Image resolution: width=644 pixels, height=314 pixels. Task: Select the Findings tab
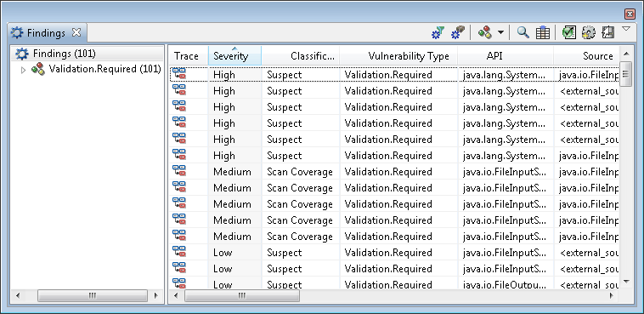(48, 33)
